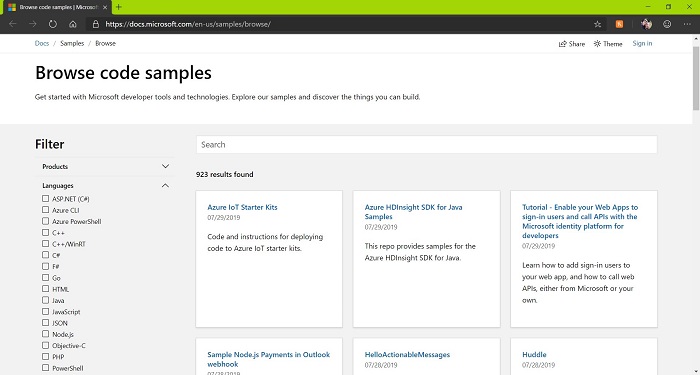This screenshot has height=375, width=700.
Task: Click the Share button
Action: (x=572, y=44)
